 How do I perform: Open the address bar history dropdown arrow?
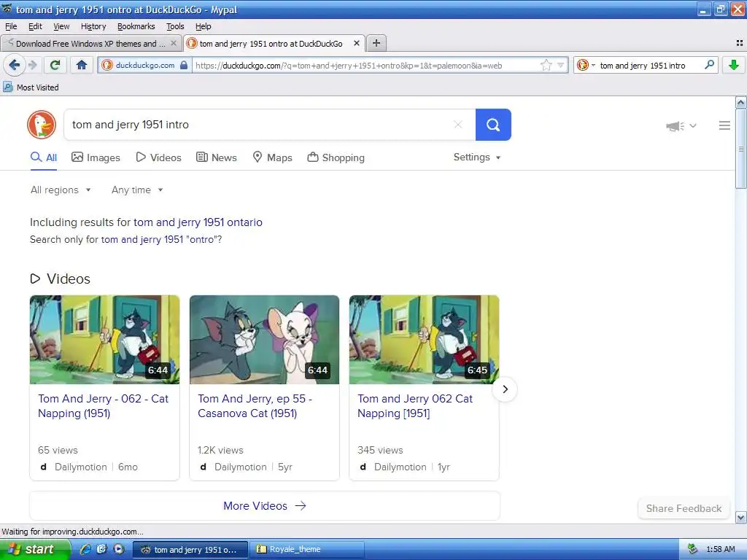click(x=561, y=65)
